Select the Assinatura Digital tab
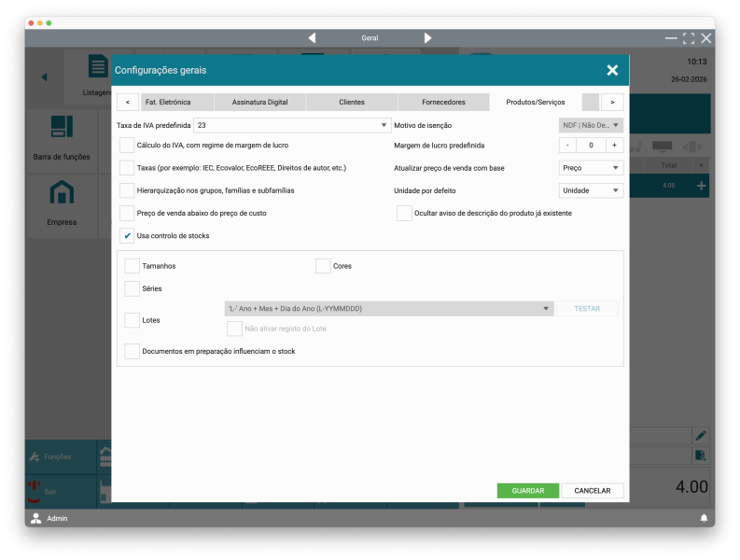The height and width of the screenshot is (560, 740). [260, 102]
